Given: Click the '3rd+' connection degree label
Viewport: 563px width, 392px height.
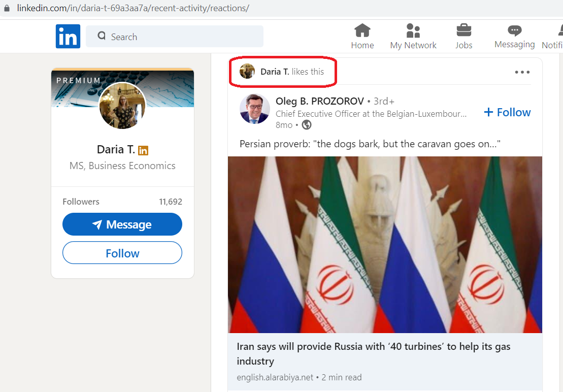Looking at the screenshot, I should click(x=384, y=101).
